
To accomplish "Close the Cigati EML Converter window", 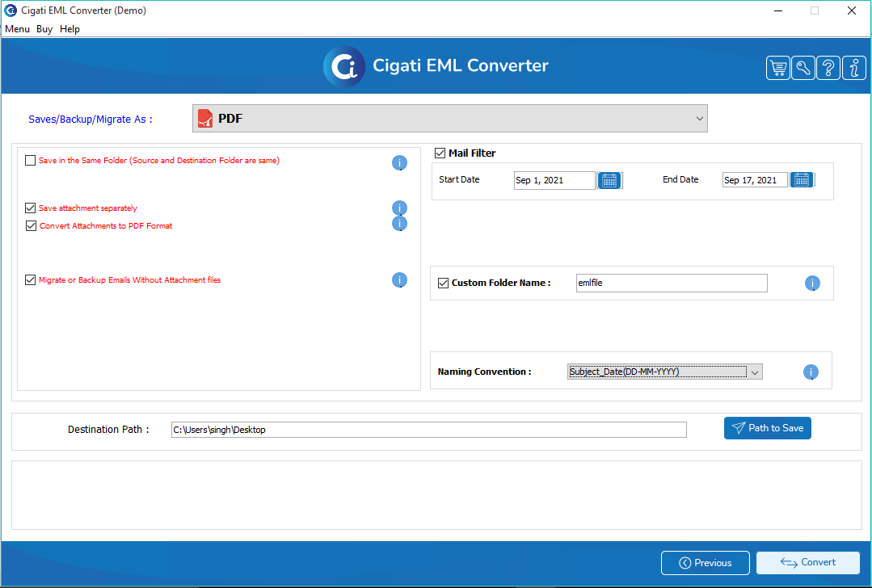I will pyautogui.click(x=852, y=10).
